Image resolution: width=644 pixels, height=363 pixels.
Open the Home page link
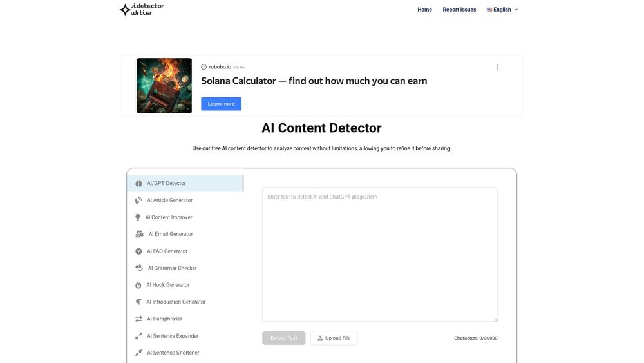424,10
